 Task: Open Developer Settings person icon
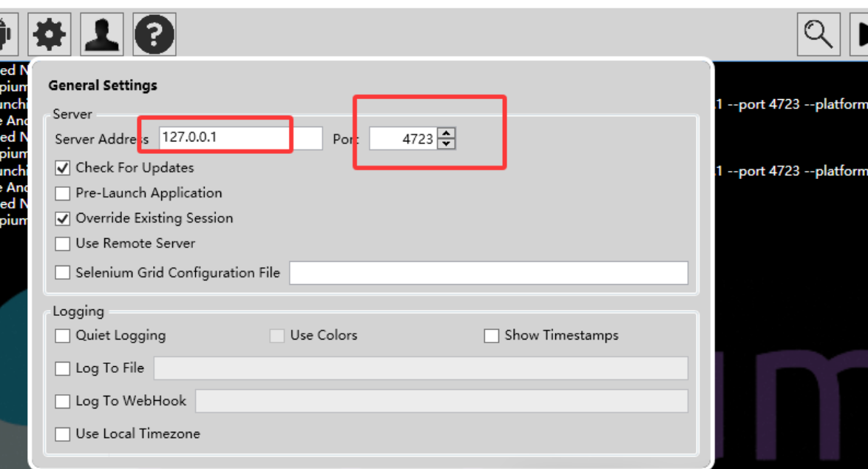pyautogui.click(x=102, y=34)
